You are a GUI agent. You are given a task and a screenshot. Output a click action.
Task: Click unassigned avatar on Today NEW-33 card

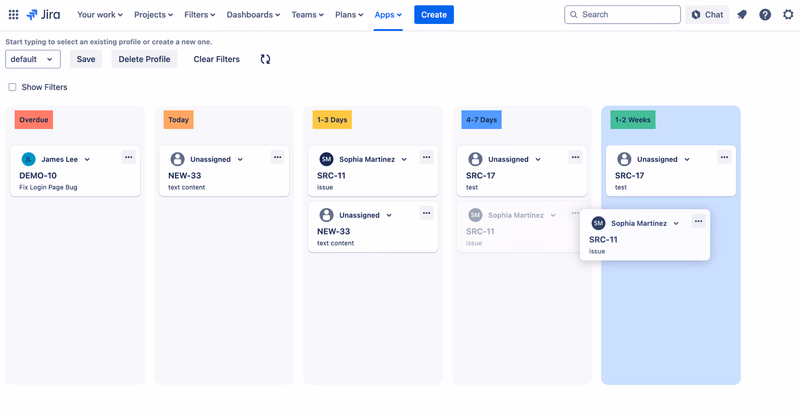[x=178, y=159]
